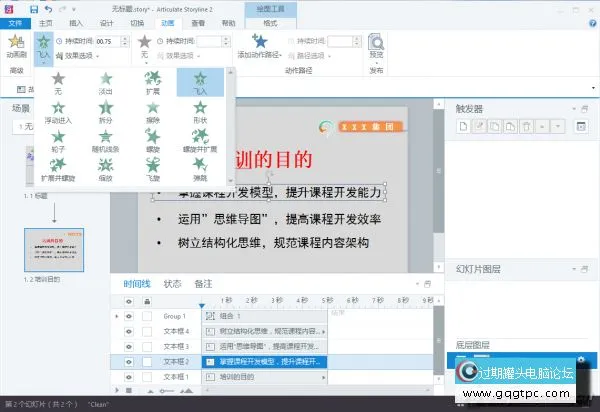Select the 无 (none) animation in gallery
This screenshot has height=412, width=600.
tap(58, 83)
